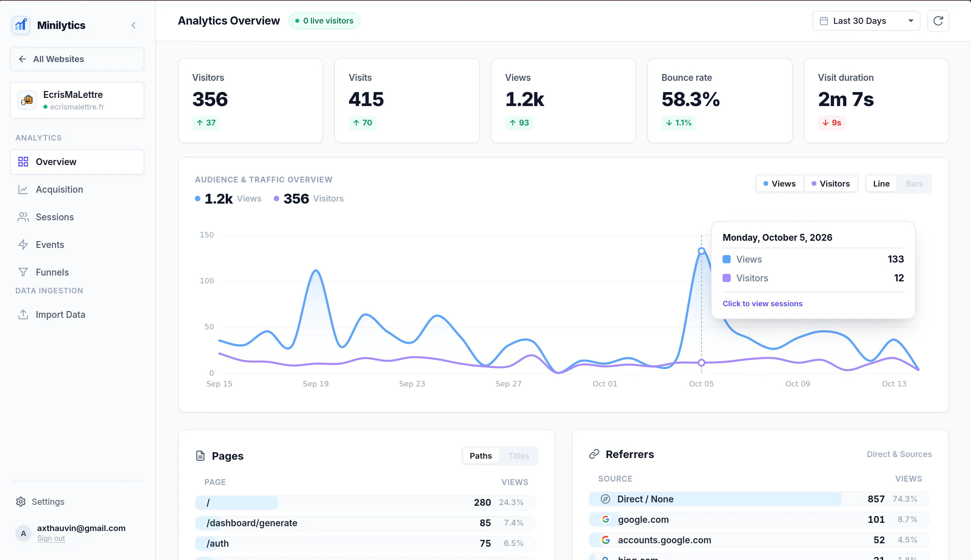This screenshot has width=971, height=560.
Task: Select the Direct / None referrer row
Action: [759, 499]
